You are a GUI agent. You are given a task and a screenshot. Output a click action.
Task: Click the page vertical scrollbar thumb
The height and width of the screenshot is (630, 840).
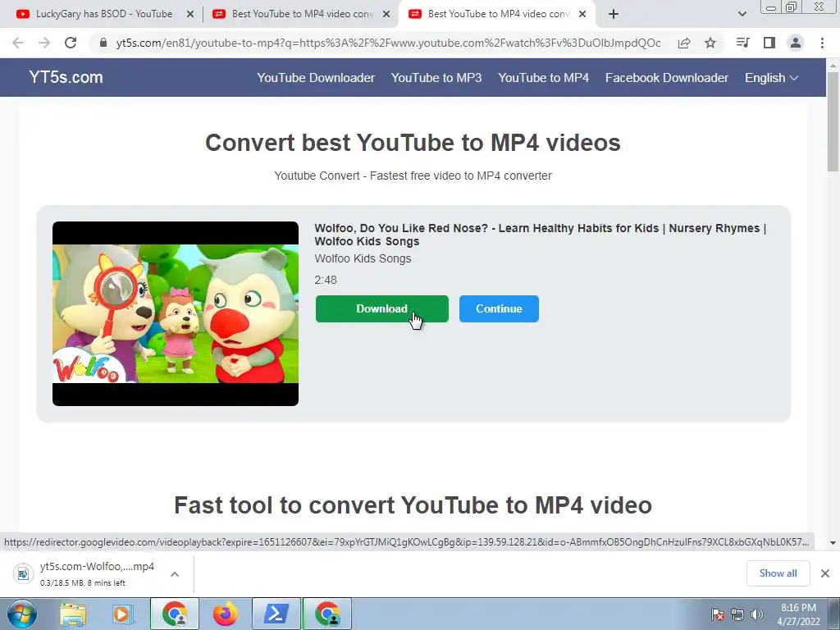click(833, 121)
